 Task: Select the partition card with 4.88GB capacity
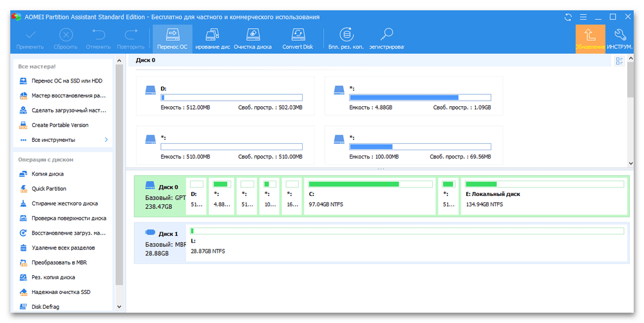click(413, 96)
